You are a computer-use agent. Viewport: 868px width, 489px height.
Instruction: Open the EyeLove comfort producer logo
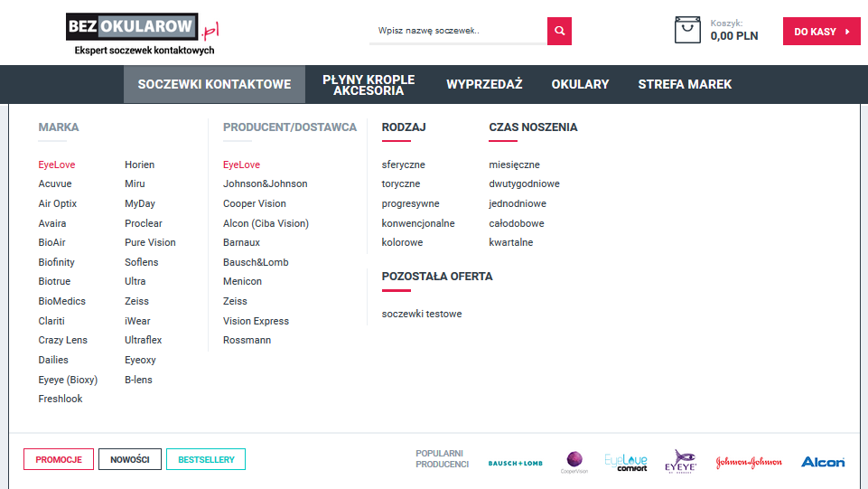(x=626, y=463)
